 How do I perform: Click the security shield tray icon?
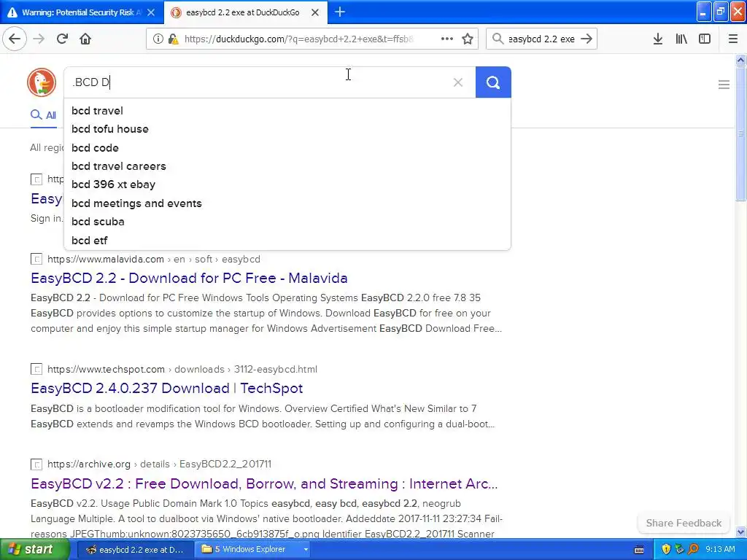(x=666, y=550)
